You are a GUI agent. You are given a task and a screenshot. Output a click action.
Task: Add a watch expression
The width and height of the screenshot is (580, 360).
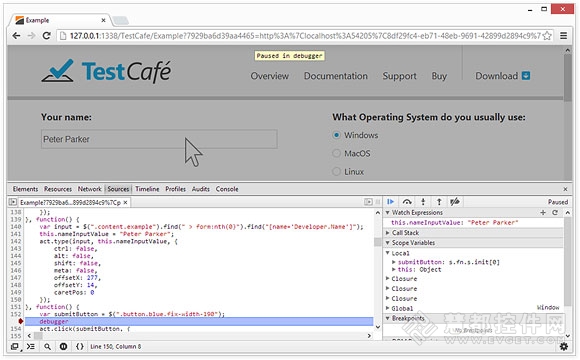[x=543, y=212]
